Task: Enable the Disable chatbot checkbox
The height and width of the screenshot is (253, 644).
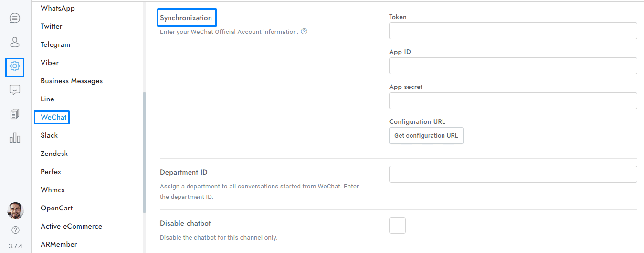Action: click(x=397, y=225)
